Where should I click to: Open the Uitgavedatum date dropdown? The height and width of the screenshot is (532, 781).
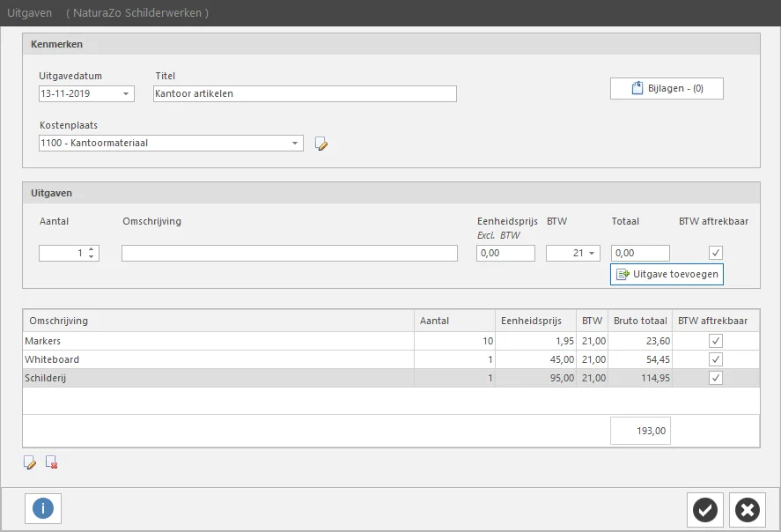[x=126, y=93]
